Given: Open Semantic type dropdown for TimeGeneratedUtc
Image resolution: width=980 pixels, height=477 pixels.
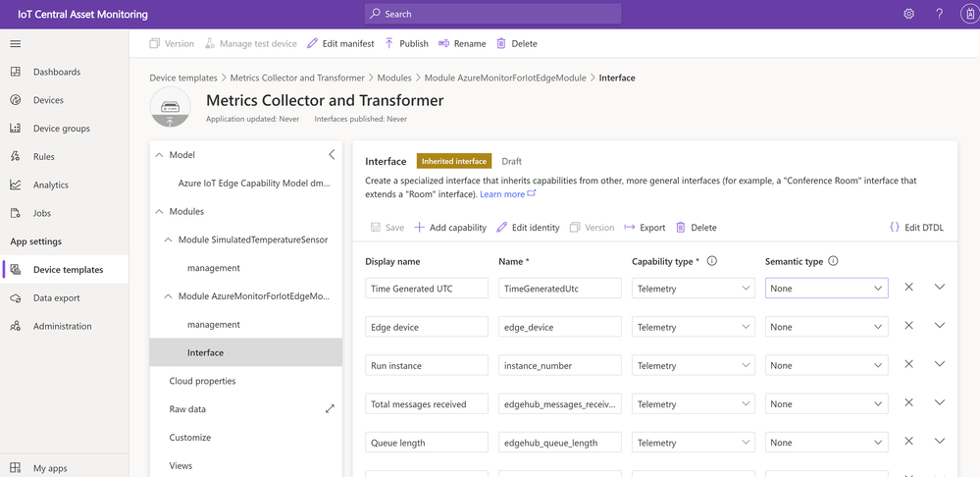Looking at the screenshot, I should pyautogui.click(x=827, y=289).
